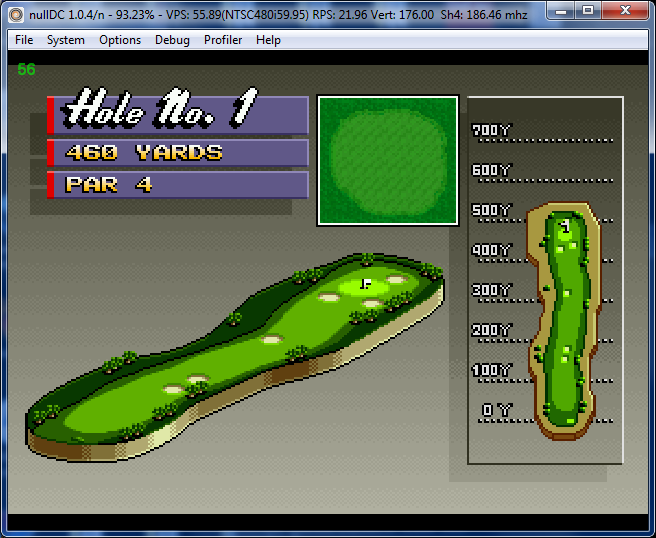Click the nullDC app icon in title bar
The width and height of the screenshot is (656, 538).
click(16, 15)
